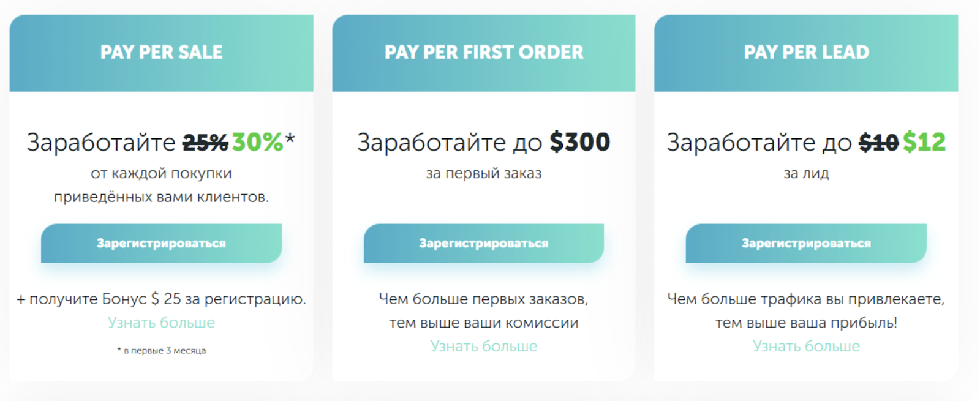The width and height of the screenshot is (980, 401).
Task: Click the crossed-out 25% rate
Action: coord(205,143)
